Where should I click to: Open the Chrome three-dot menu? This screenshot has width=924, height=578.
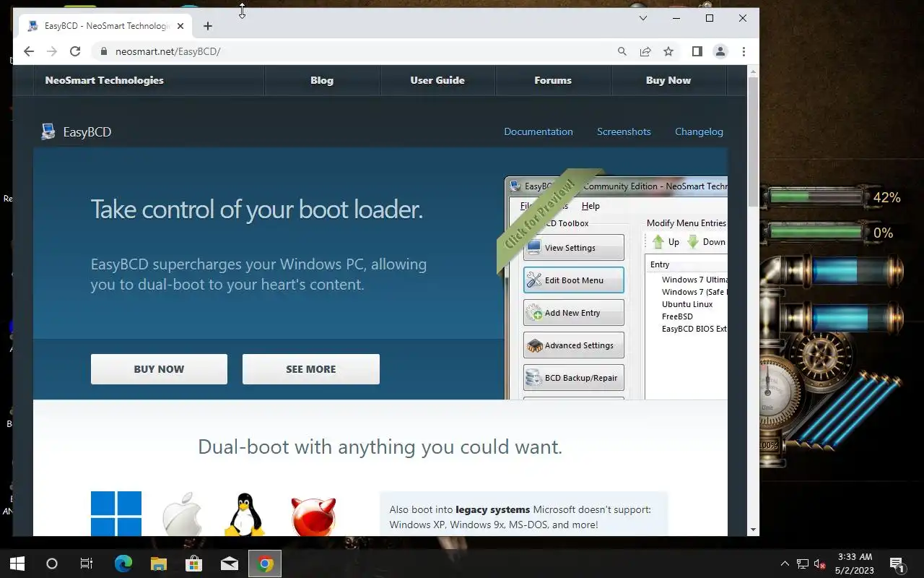744,51
